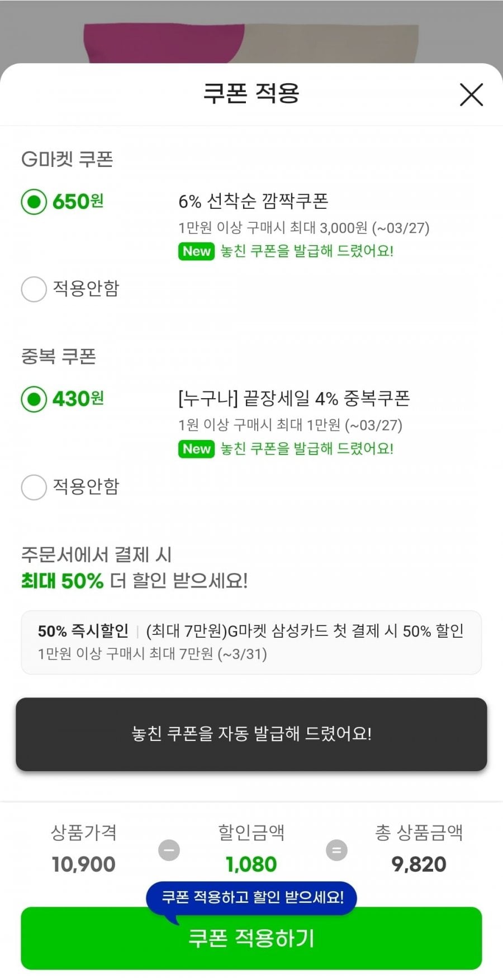Select the 430원 중복 쿠폰 radio
Screen dimensions: 503x980
(34, 399)
